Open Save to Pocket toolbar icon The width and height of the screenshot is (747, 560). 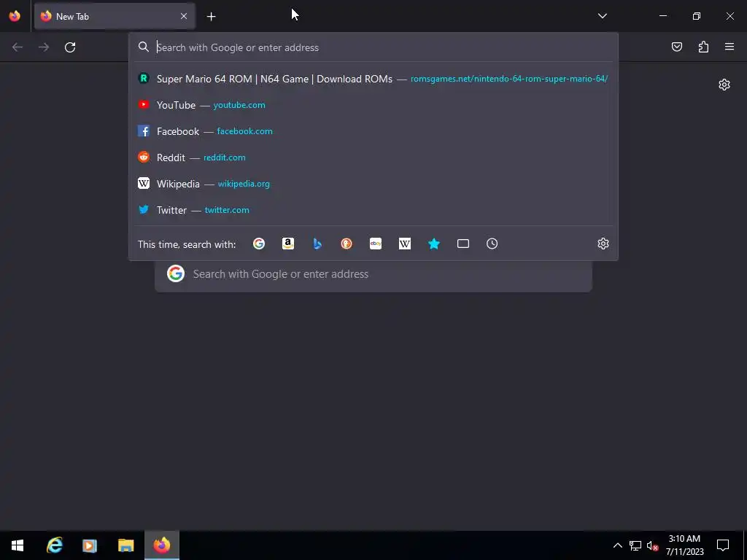tap(677, 47)
